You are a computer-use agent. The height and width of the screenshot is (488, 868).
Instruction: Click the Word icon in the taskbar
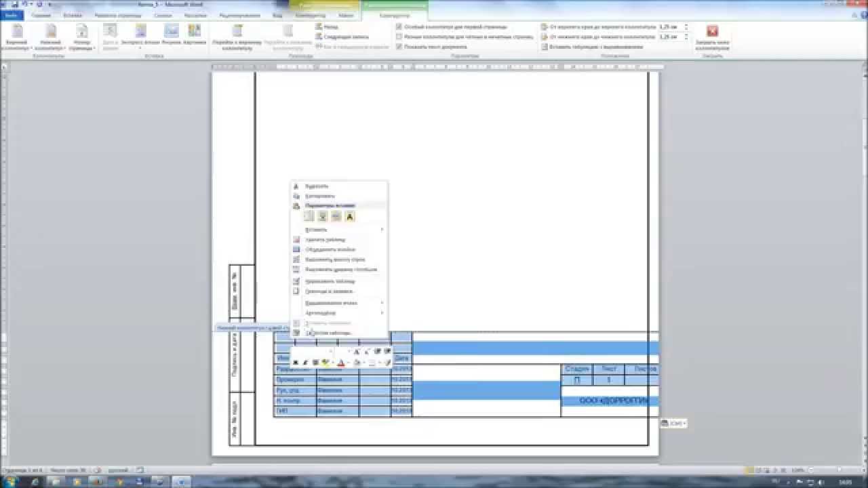(180, 481)
